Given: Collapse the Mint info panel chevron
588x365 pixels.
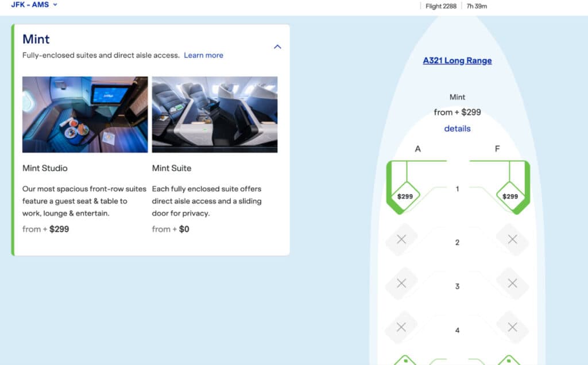Looking at the screenshot, I should 277,46.
